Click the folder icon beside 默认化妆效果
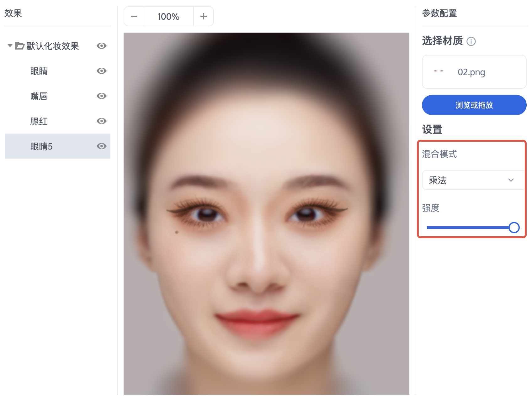 (20, 46)
